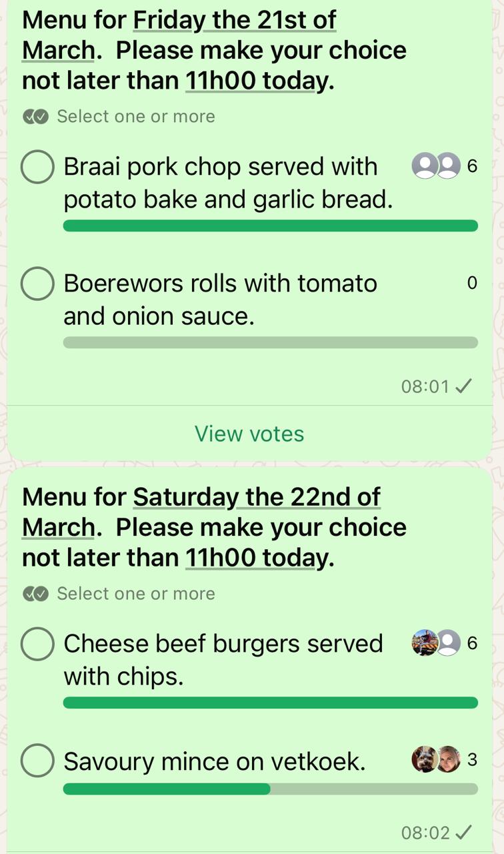Tap the sent checkmark beside 08:02
This screenshot has width=504, height=854.
point(464,833)
